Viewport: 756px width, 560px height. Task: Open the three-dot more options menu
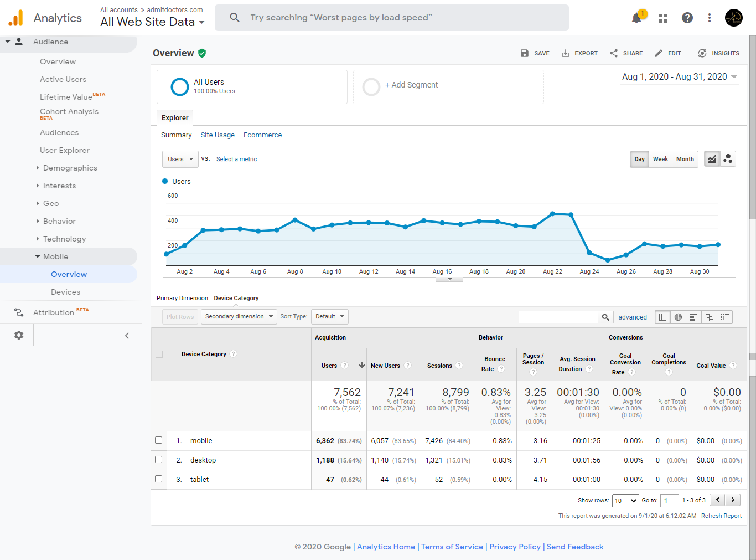click(x=710, y=18)
